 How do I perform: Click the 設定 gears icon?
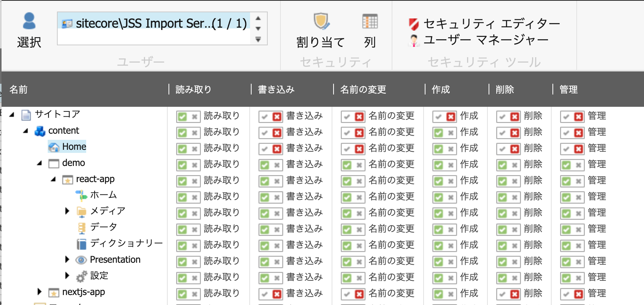pyautogui.click(x=82, y=276)
